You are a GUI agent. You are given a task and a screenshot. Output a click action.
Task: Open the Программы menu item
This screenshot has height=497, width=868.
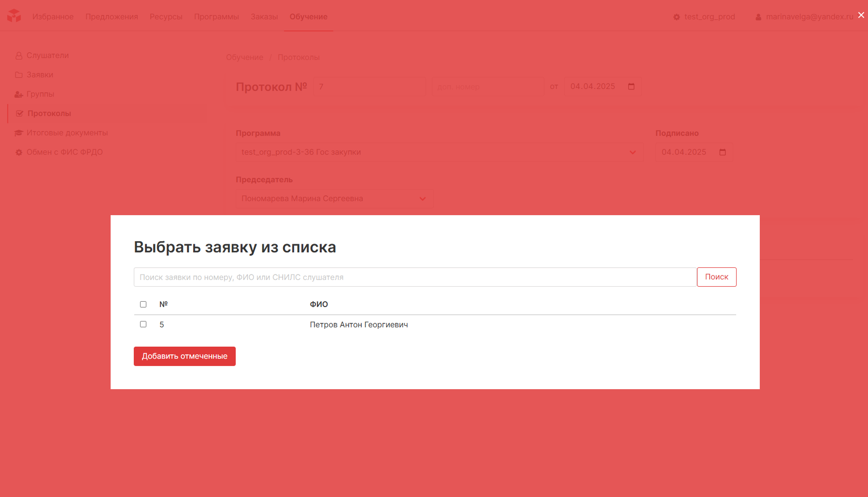(216, 16)
